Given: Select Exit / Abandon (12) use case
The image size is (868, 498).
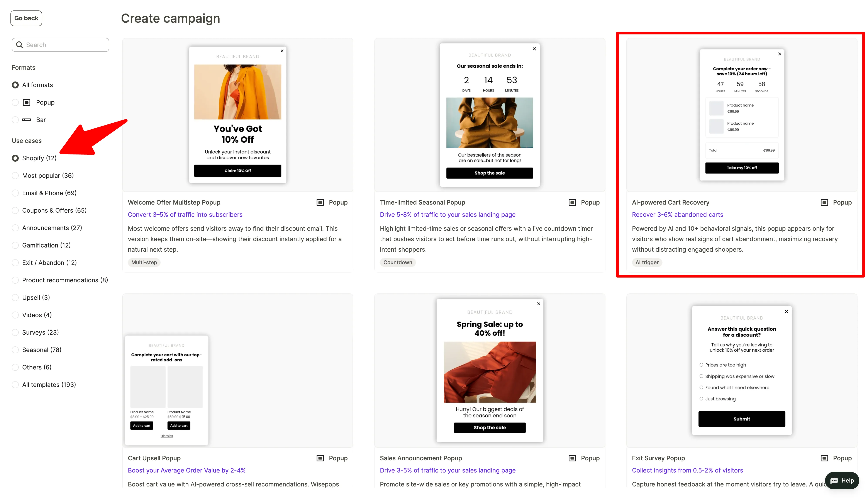Looking at the screenshot, I should click(x=15, y=263).
